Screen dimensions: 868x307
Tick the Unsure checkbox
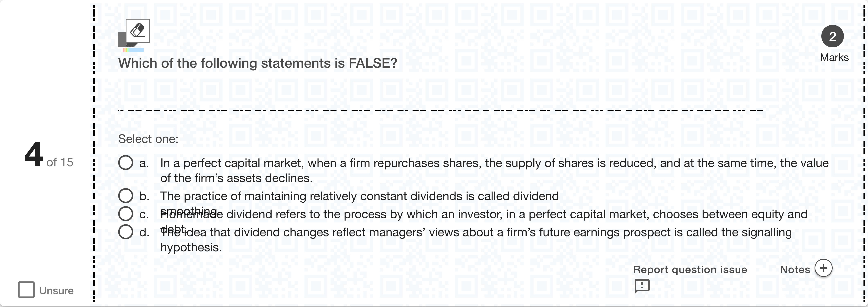26,290
